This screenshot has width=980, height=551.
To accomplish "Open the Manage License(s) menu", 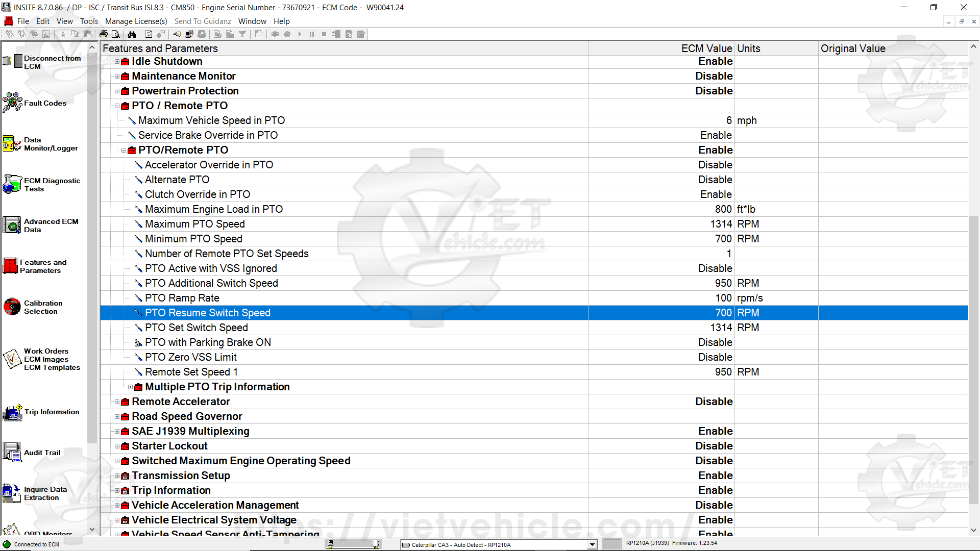I will tap(136, 21).
